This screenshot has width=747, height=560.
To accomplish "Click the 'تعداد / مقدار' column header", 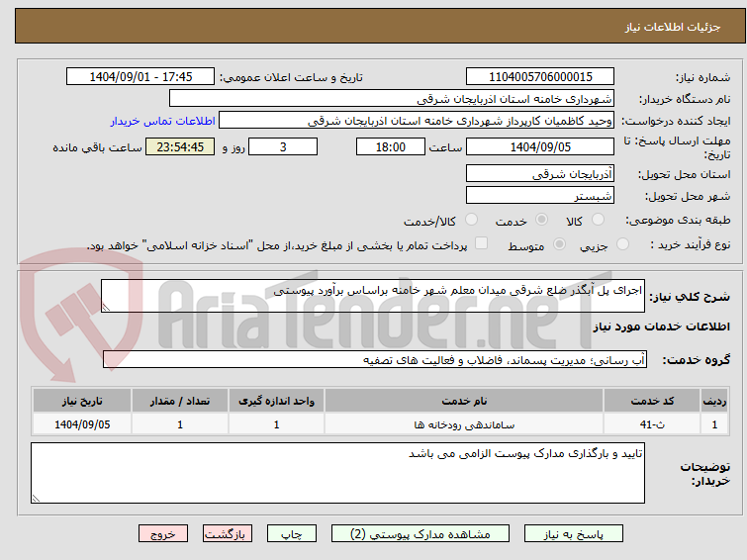I will [x=180, y=401].
